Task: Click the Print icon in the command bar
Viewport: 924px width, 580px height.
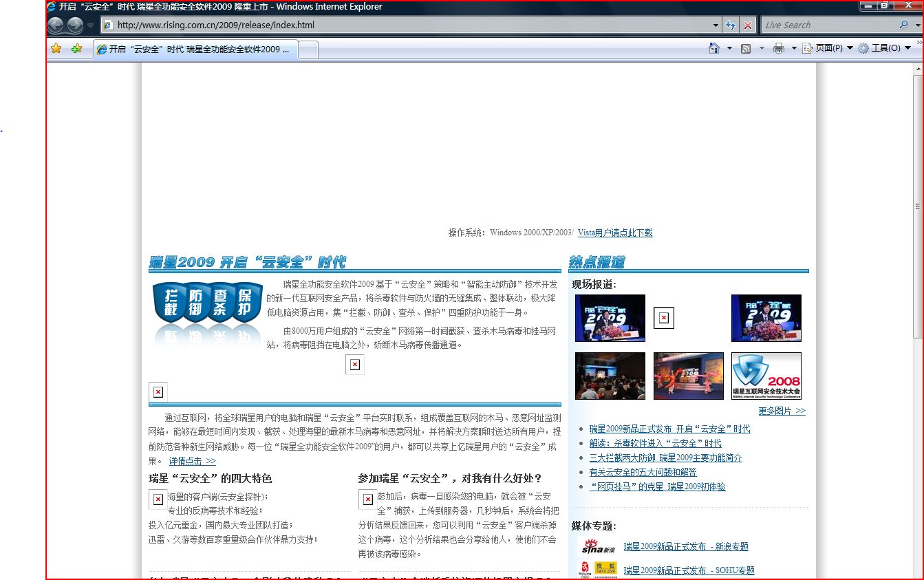Action: click(779, 48)
